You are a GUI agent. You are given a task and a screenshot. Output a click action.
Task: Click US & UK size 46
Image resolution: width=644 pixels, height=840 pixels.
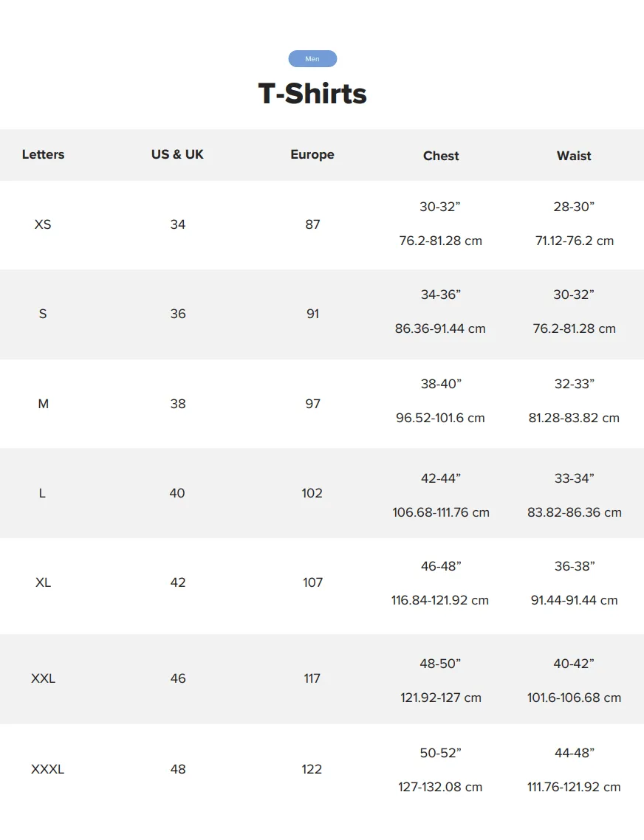[178, 678]
